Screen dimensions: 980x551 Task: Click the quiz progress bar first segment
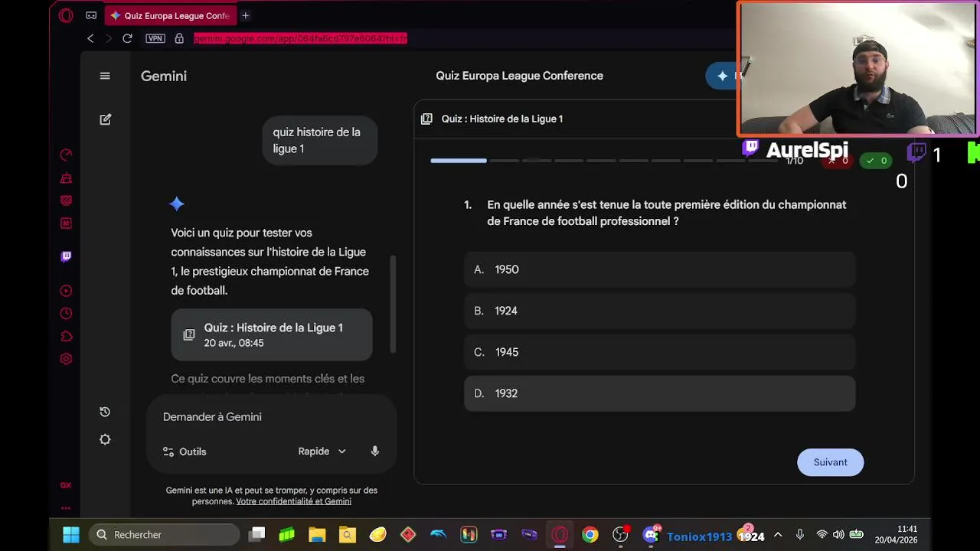(x=459, y=161)
